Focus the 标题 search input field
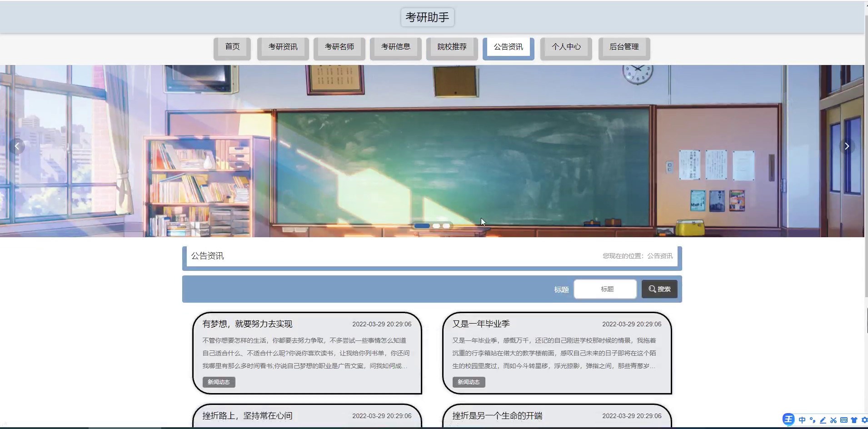Image resolution: width=868 pixels, height=429 pixels. click(605, 289)
